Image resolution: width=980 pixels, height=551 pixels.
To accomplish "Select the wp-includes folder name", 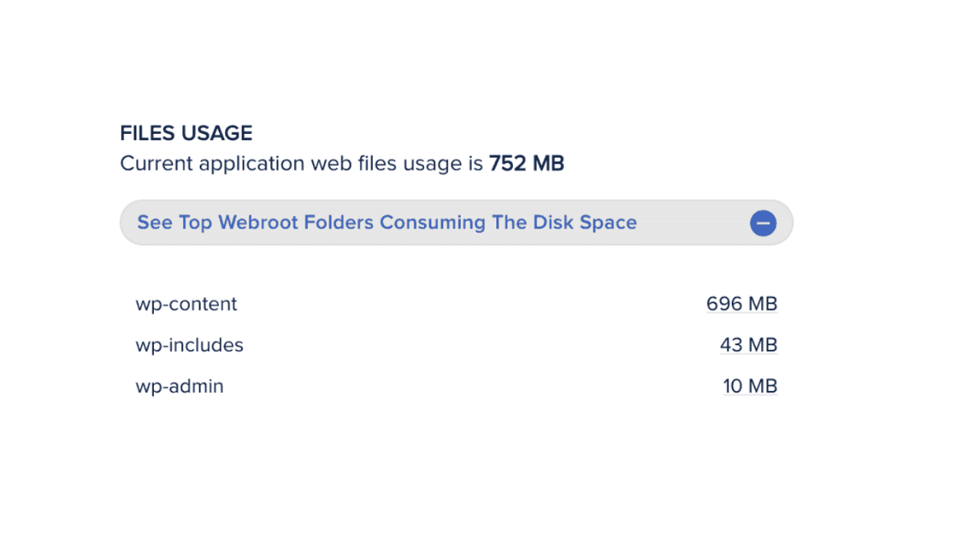I will (x=189, y=345).
